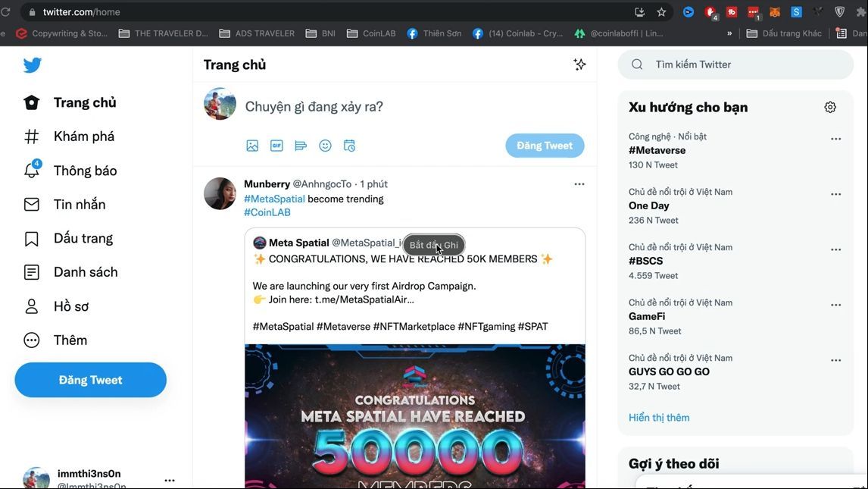
Task: Bookmark this page with star icon
Action: 661,11
